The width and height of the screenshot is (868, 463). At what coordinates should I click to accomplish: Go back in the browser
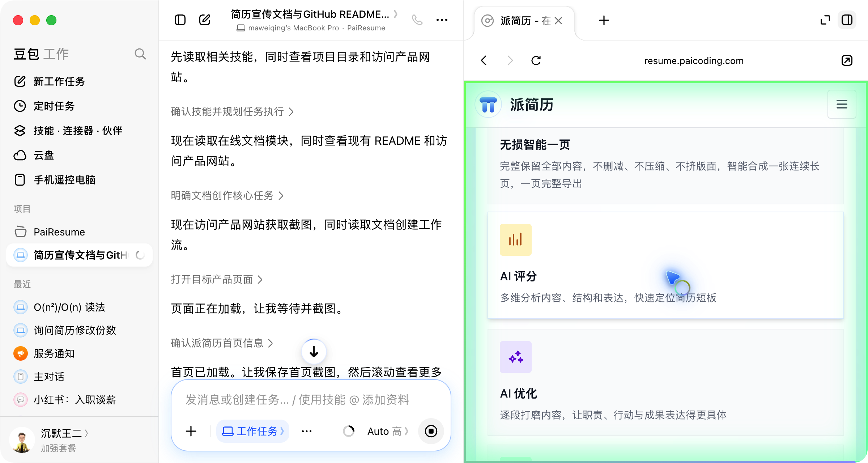(484, 60)
